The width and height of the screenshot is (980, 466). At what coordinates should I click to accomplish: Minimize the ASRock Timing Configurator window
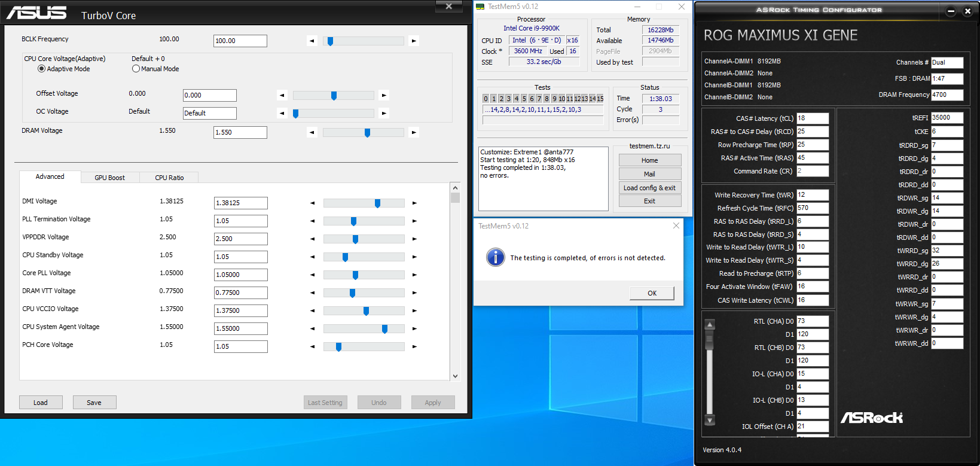(951, 11)
